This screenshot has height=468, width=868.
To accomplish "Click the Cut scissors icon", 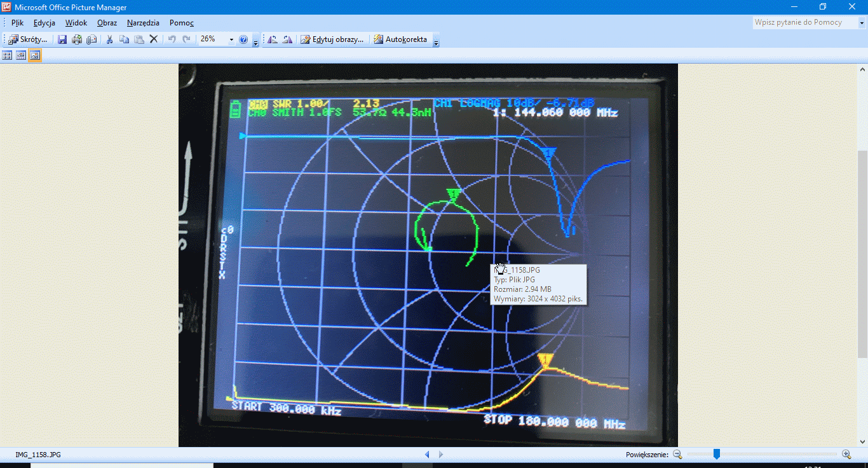I will pyautogui.click(x=109, y=39).
